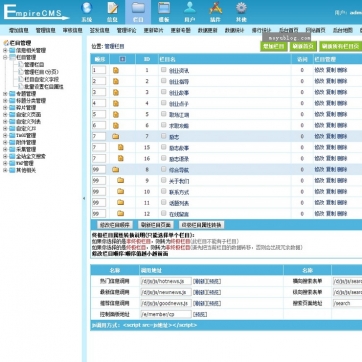Click the folder icon in row ID 7
This screenshot has width=362, height=362.
(x=116, y=136)
